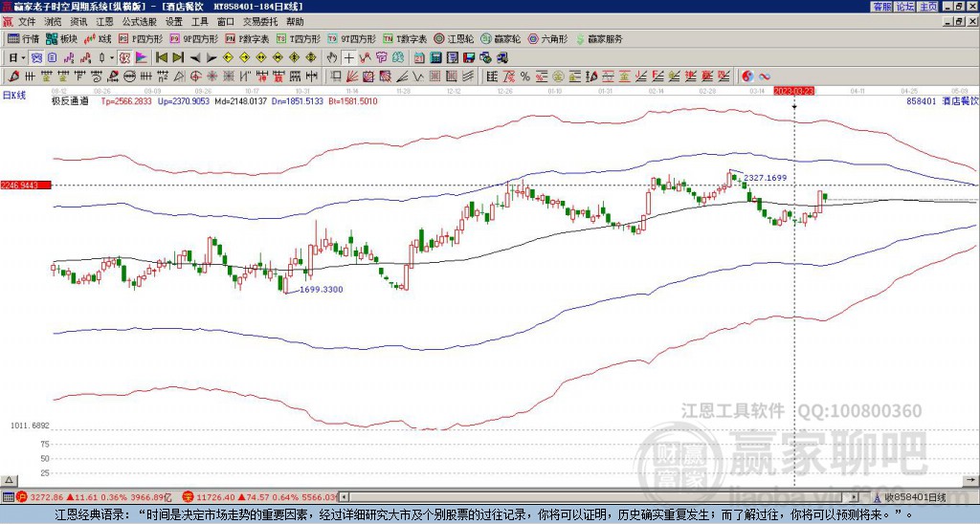Jump to last bar icon
Screen dimensions: 980x524
pyautogui.click(x=178, y=57)
